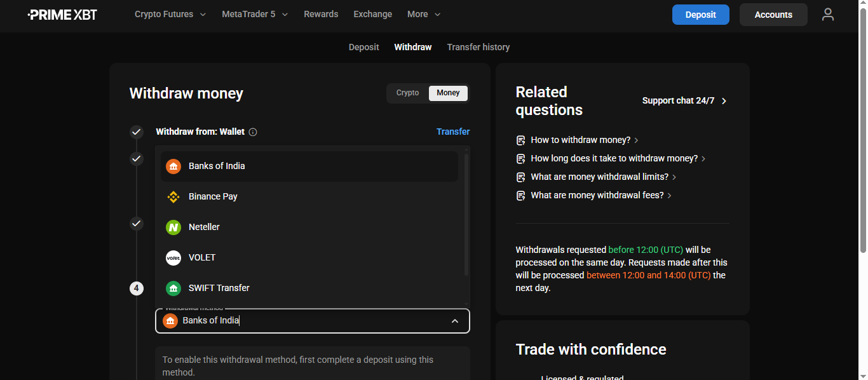Viewport: 868px width, 380px height.
Task: Click the info icon beside Withdraw from Wallet
Action: tap(253, 132)
